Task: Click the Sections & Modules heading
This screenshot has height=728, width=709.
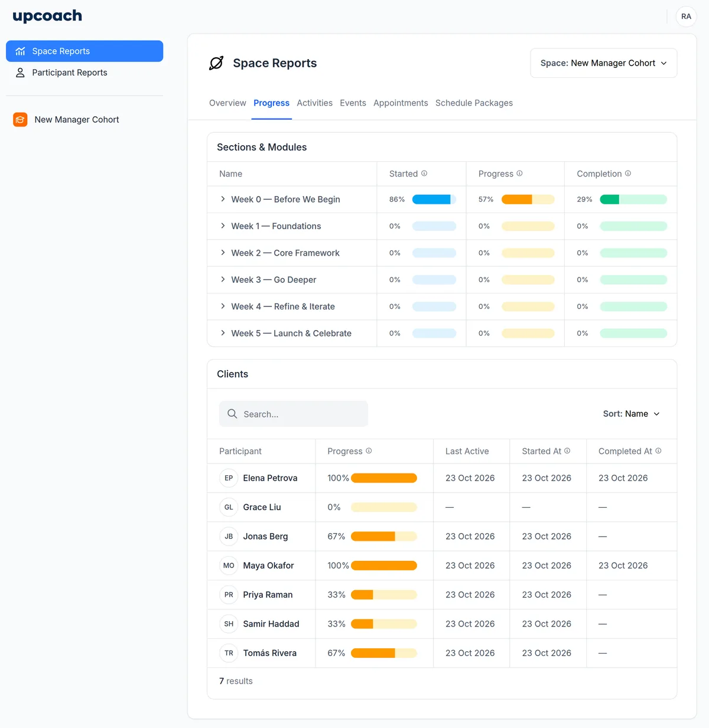Action: click(262, 148)
